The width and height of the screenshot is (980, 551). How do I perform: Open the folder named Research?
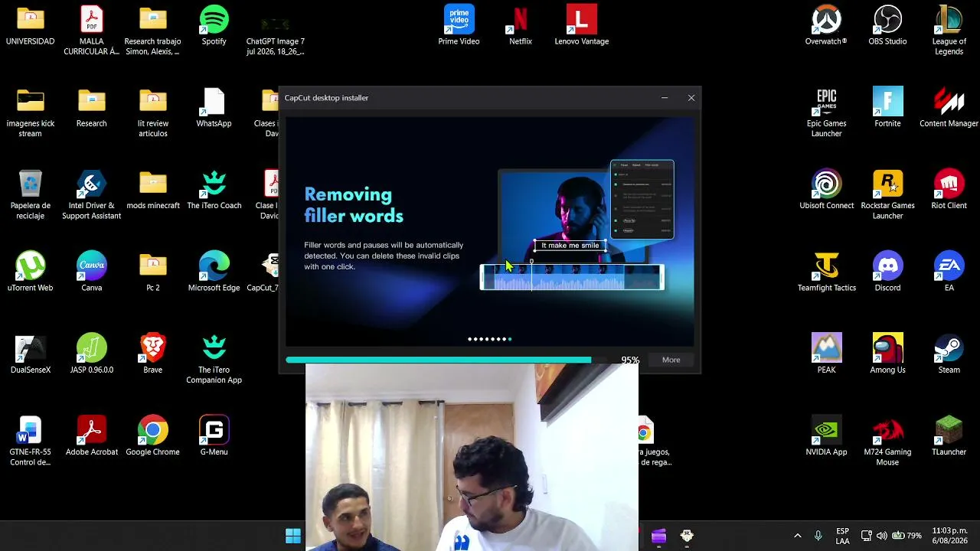[x=92, y=108]
